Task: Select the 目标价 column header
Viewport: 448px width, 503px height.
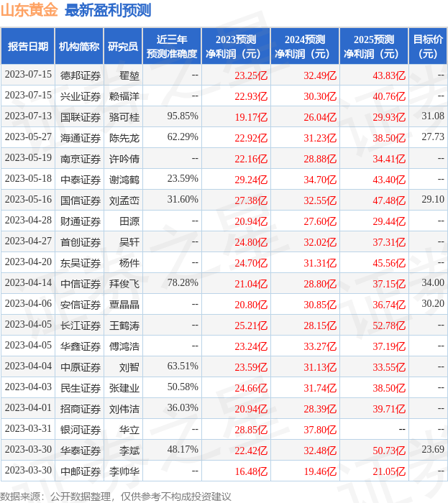Action: [x=428, y=46]
